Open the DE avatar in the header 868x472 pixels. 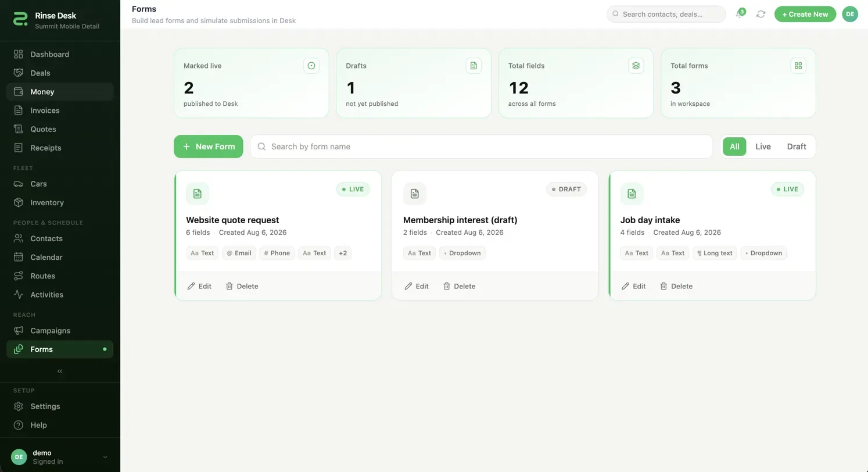pyautogui.click(x=850, y=14)
